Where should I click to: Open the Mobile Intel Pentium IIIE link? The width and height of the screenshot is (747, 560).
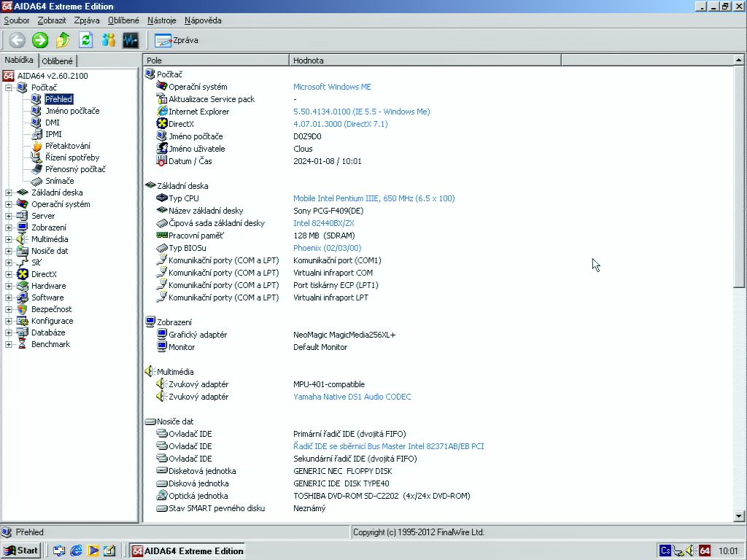pyautogui.click(x=374, y=198)
